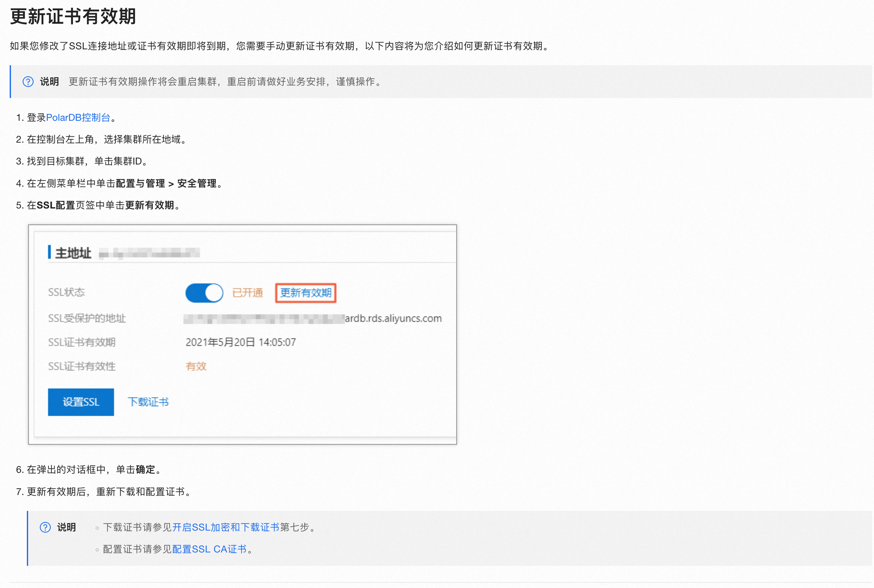This screenshot has height=588, width=874.
Task: Click the 开启SSL加密和下载证书 link
Action: tap(226, 527)
